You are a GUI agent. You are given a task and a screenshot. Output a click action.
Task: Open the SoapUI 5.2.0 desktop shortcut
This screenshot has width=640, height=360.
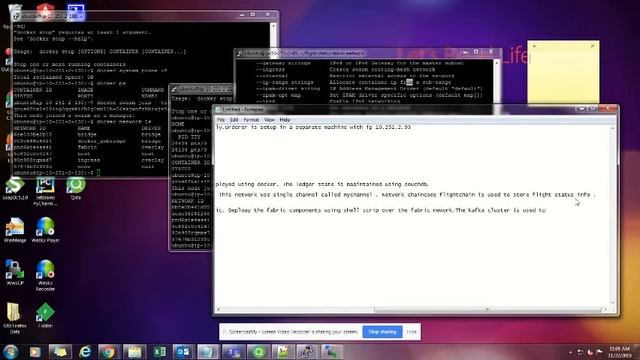(15, 189)
